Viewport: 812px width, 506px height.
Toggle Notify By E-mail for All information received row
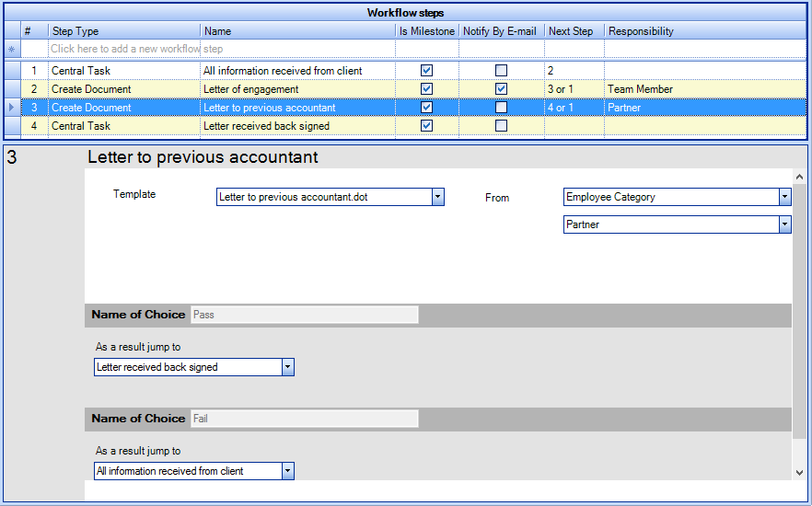pyautogui.click(x=501, y=70)
